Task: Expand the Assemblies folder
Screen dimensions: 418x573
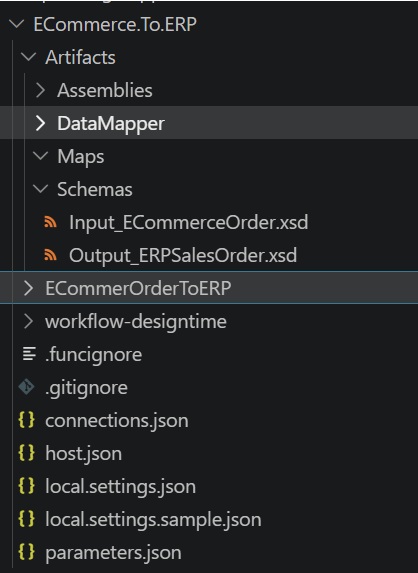Action: pos(41,90)
